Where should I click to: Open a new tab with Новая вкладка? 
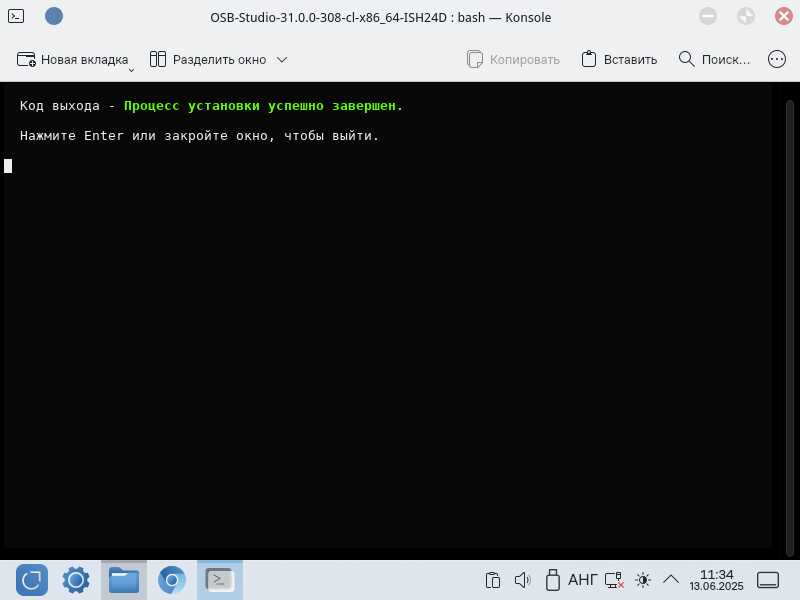pyautogui.click(x=72, y=60)
